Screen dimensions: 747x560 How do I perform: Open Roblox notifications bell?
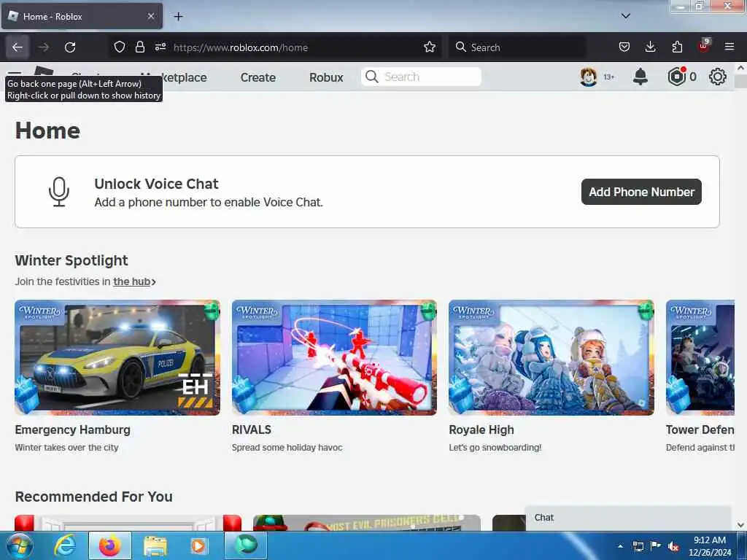(x=640, y=77)
